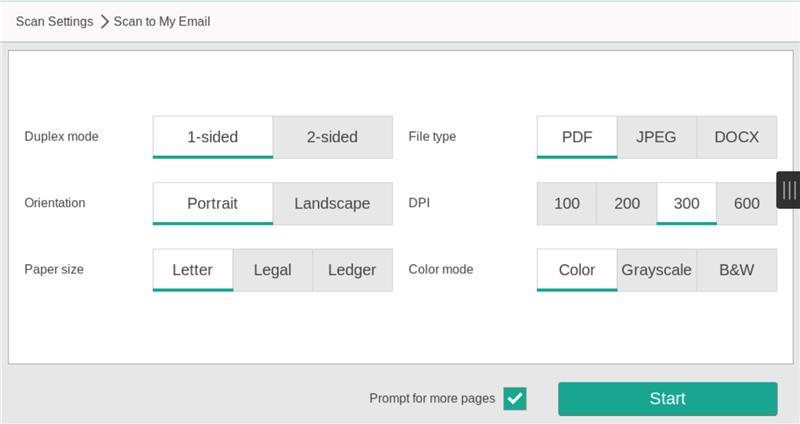Choose 600 DPI resolution
The height and width of the screenshot is (424, 800).
(x=746, y=203)
